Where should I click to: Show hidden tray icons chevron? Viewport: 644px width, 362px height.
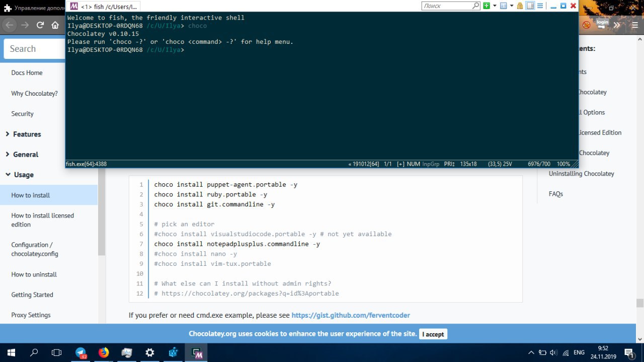tap(531, 352)
